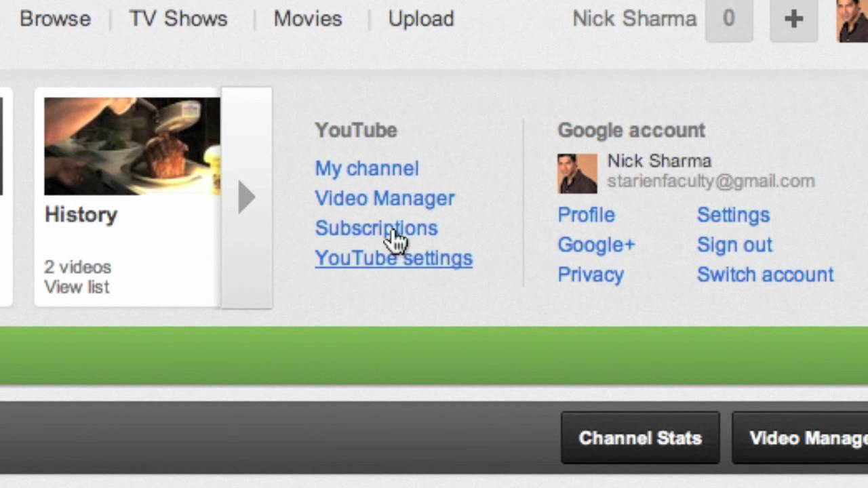Click the Google account profile picture
868x488 pixels.
tap(577, 174)
